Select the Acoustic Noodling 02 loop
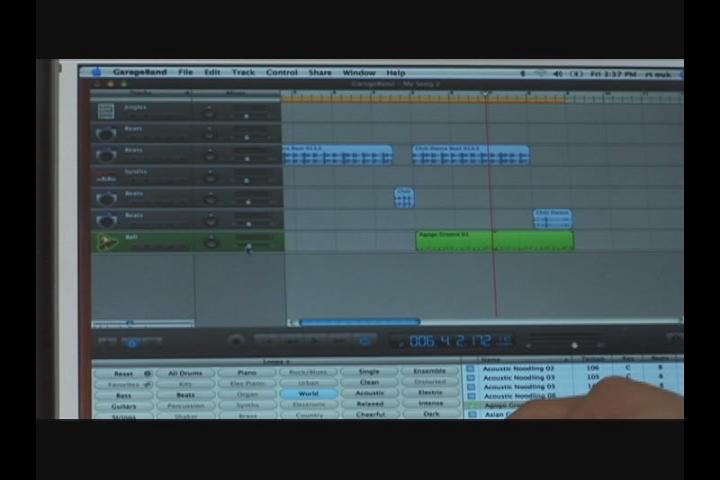The height and width of the screenshot is (480, 720). click(518, 368)
